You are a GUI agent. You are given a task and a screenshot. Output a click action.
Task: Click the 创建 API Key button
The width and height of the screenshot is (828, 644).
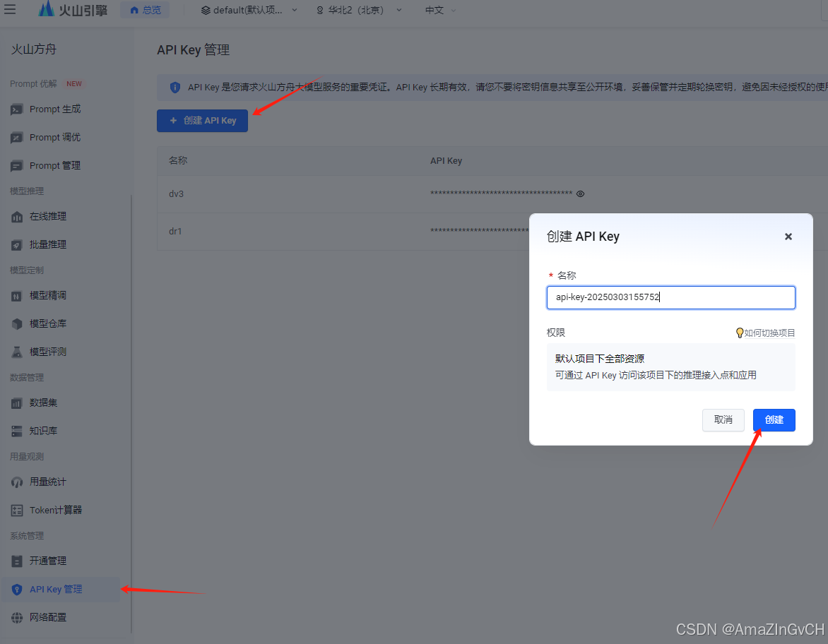202,120
